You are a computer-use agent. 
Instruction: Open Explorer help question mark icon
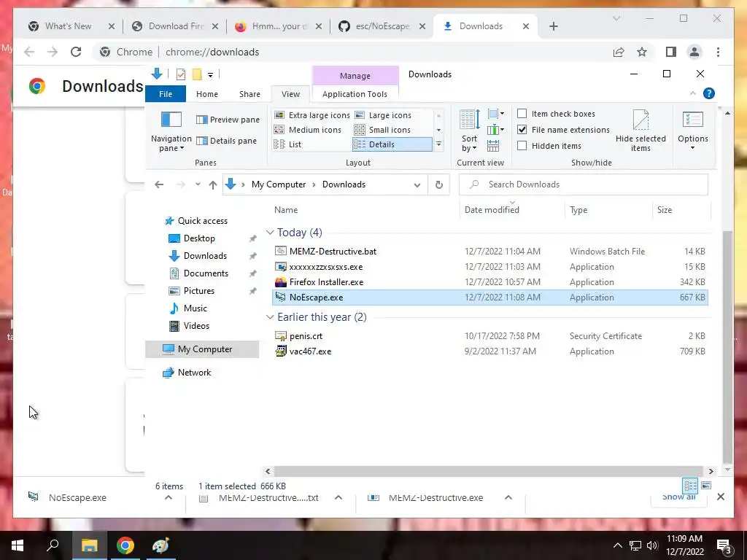coord(709,93)
